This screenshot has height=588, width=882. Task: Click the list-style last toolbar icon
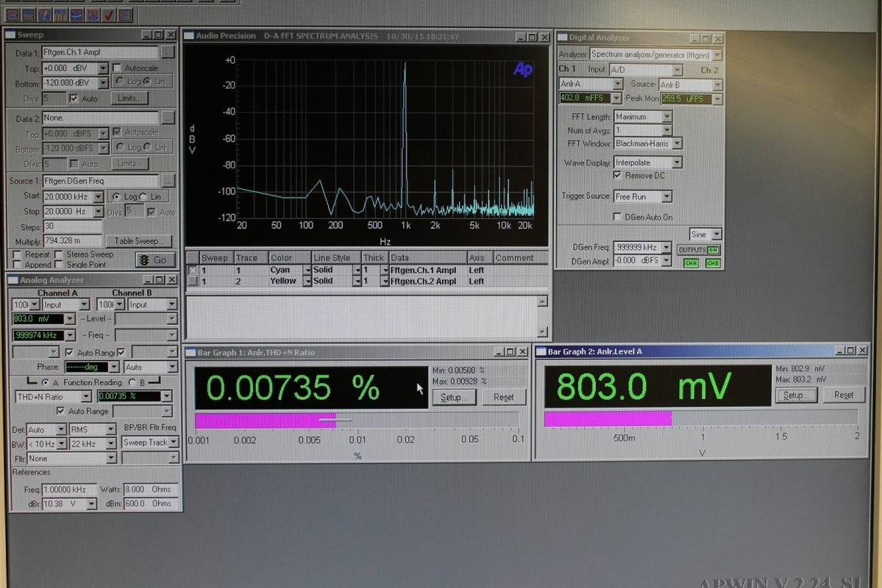124,15
